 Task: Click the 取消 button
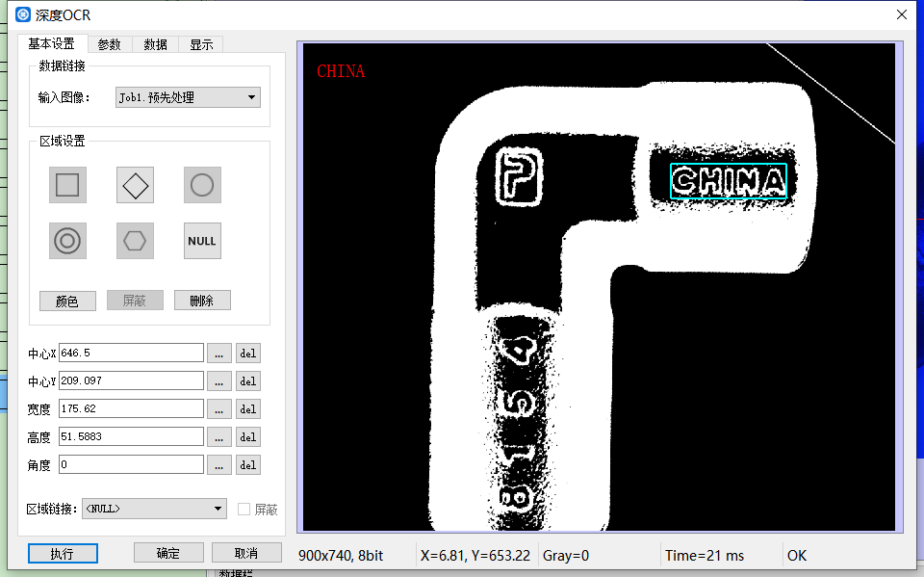[246, 553]
